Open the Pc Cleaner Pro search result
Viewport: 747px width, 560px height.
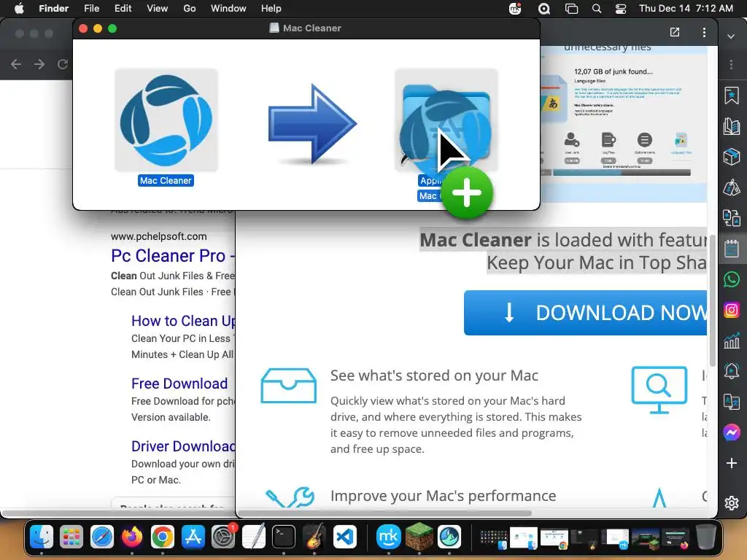tap(173, 256)
